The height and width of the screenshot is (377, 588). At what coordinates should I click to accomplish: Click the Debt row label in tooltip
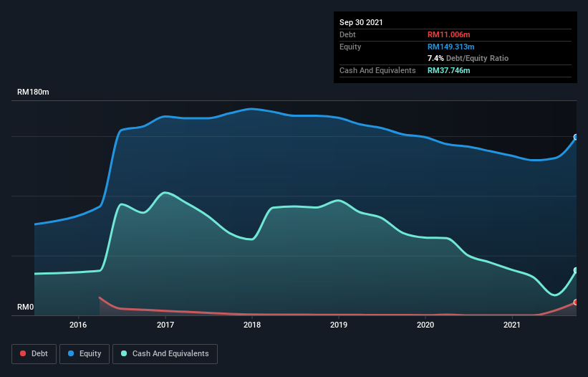347,34
